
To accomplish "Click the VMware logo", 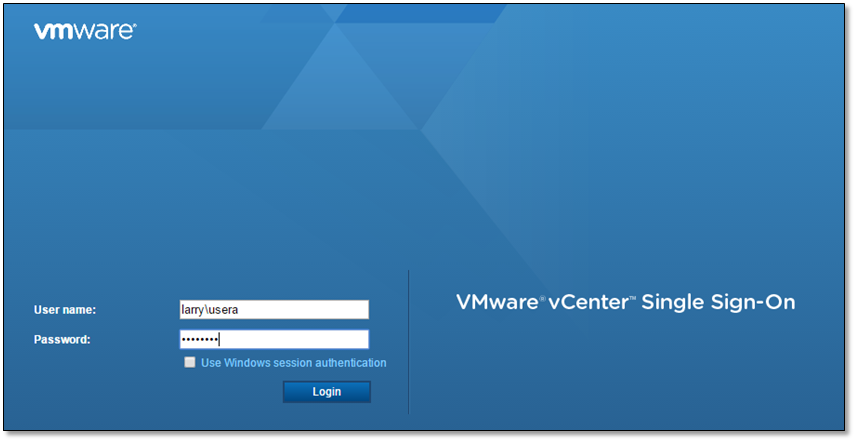I will tap(85, 31).
